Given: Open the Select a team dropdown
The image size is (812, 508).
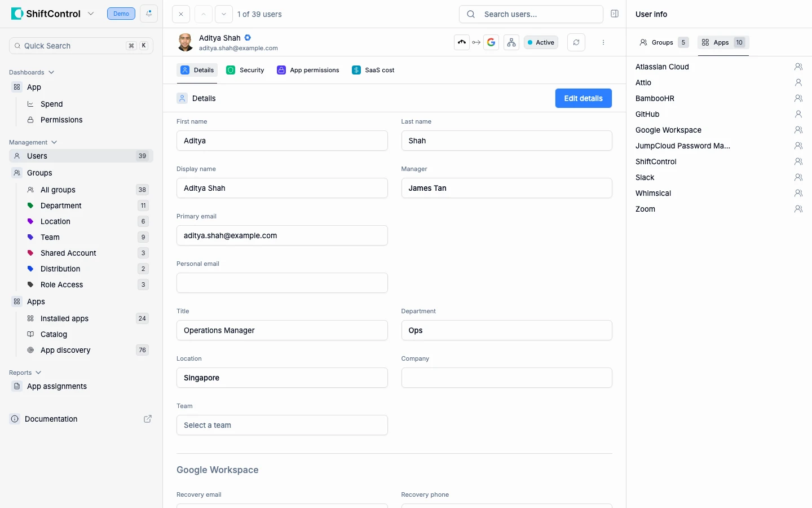Looking at the screenshot, I should [282, 425].
